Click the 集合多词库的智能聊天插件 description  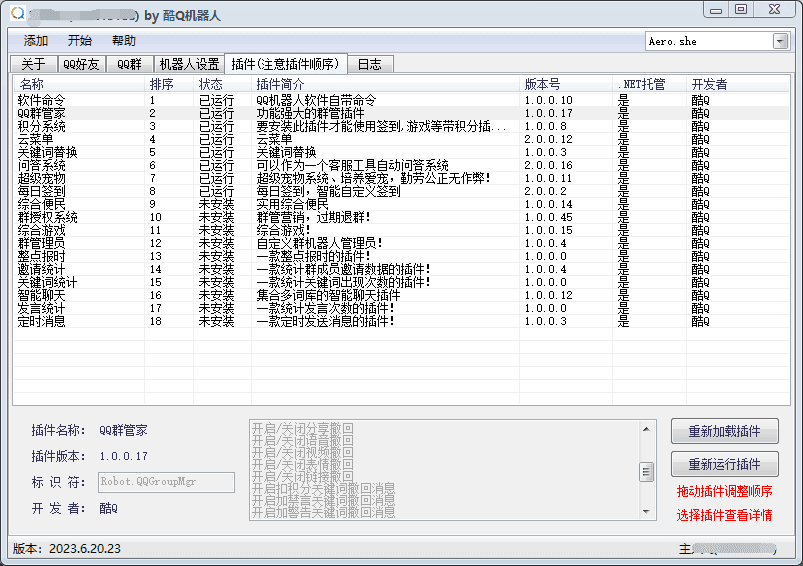(x=328, y=296)
